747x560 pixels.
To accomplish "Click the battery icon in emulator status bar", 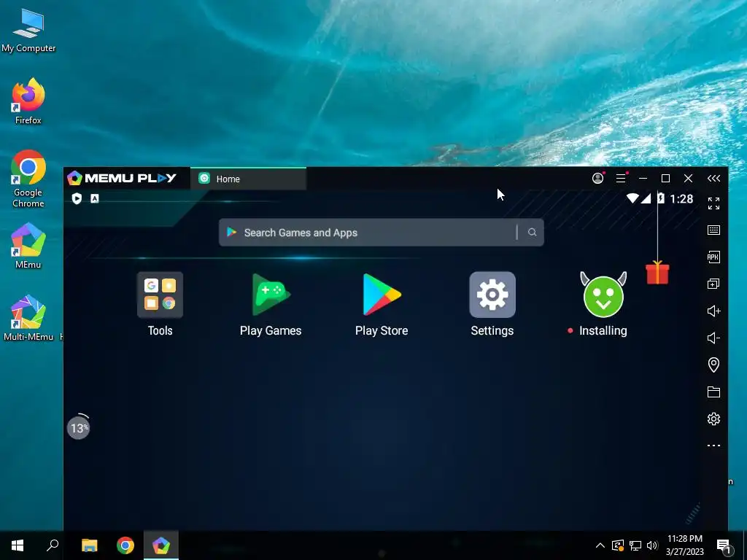I will [661, 198].
